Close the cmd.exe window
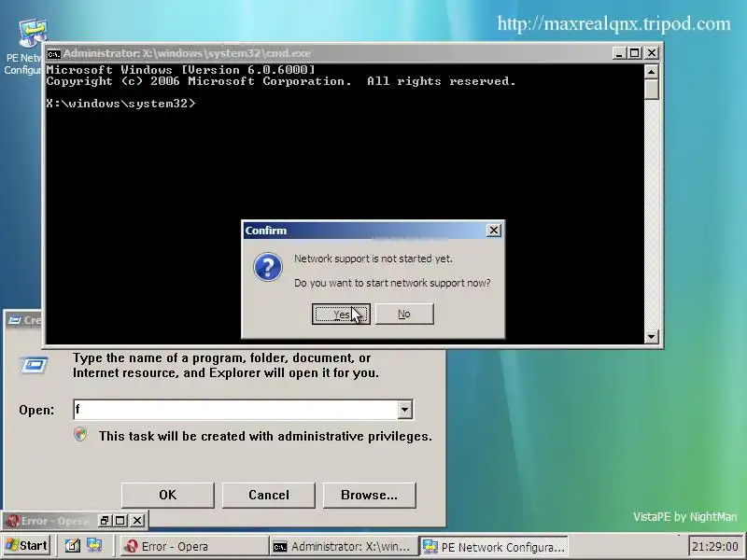Viewport: 747px width, 560px height. pos(651,53)
